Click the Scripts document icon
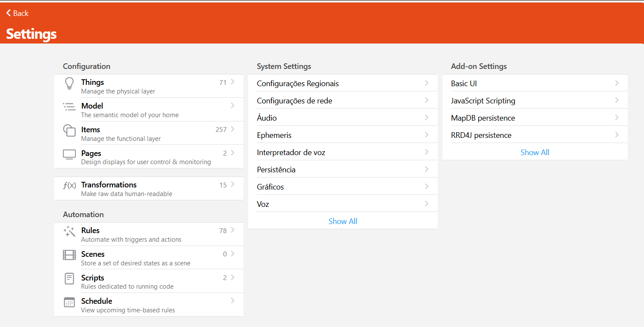 (x=69, y=279)
